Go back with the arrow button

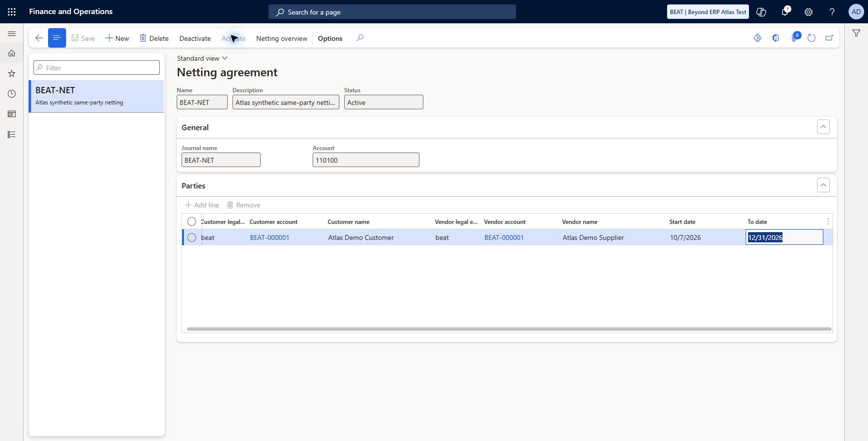tap(39, 38)
